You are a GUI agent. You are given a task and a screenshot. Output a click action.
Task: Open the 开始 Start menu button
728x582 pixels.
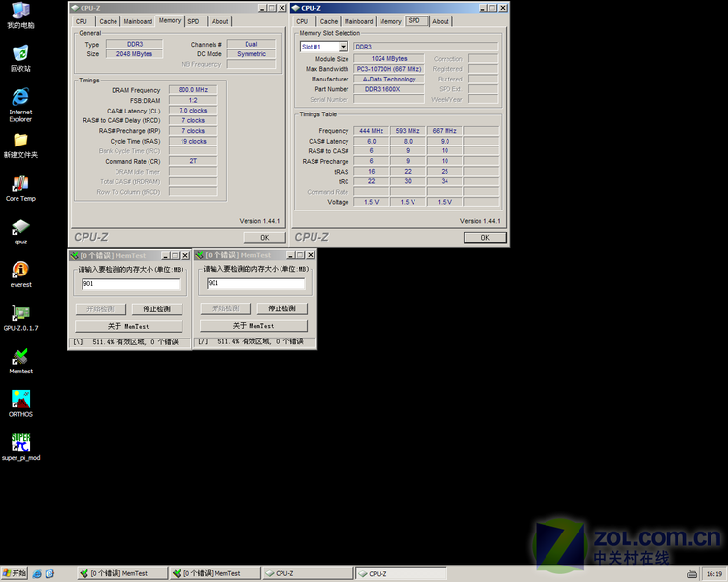pos(15,573)
